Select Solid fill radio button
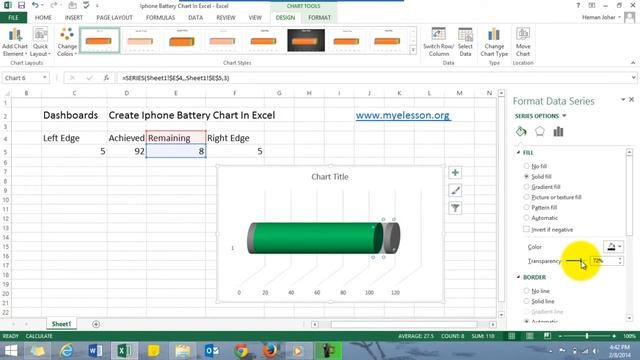Screen dimensions: 640x360 point(527,176)
